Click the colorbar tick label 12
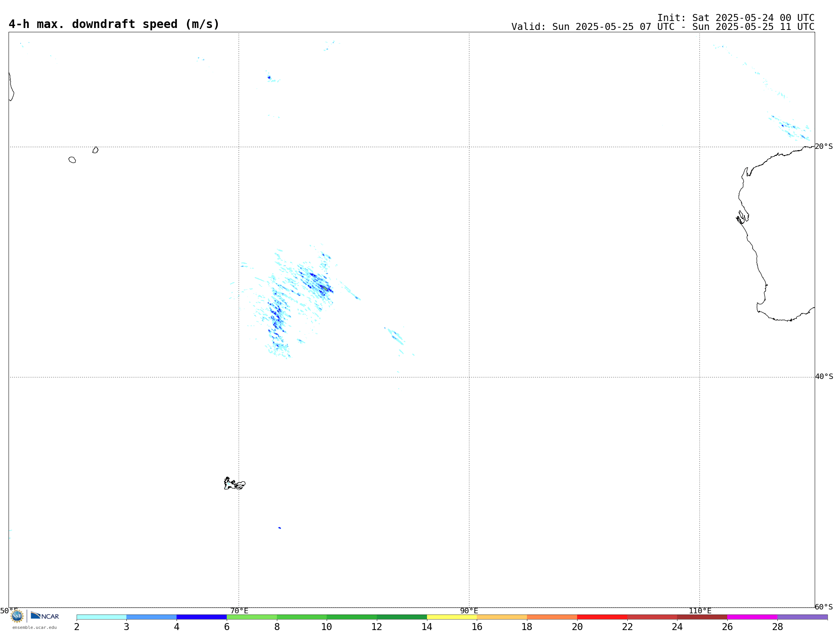840x632 pixels. click(377, 627)
